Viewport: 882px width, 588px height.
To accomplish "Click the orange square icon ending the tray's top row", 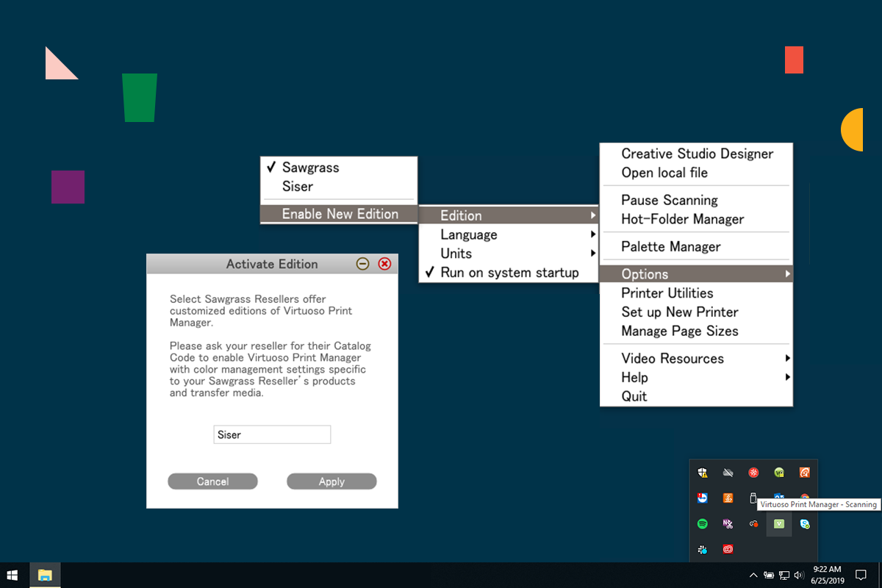I will click(805, 473).
